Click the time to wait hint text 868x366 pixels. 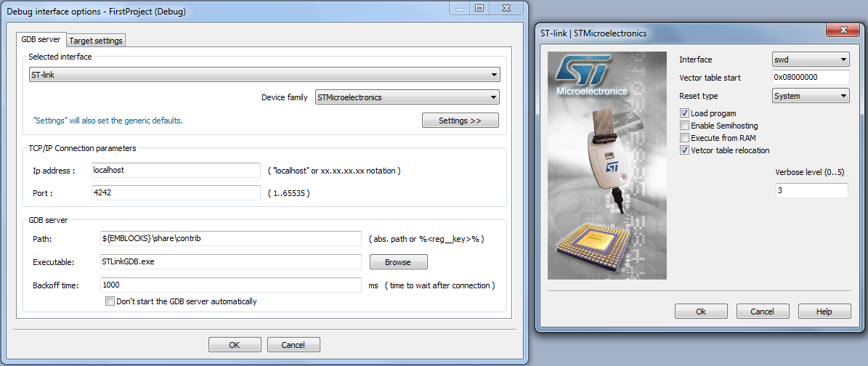[440, 285]
